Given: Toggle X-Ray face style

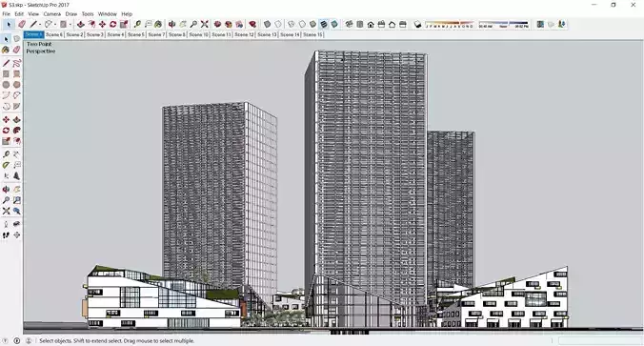Looking at the screenshot, I should pos(267,24).
